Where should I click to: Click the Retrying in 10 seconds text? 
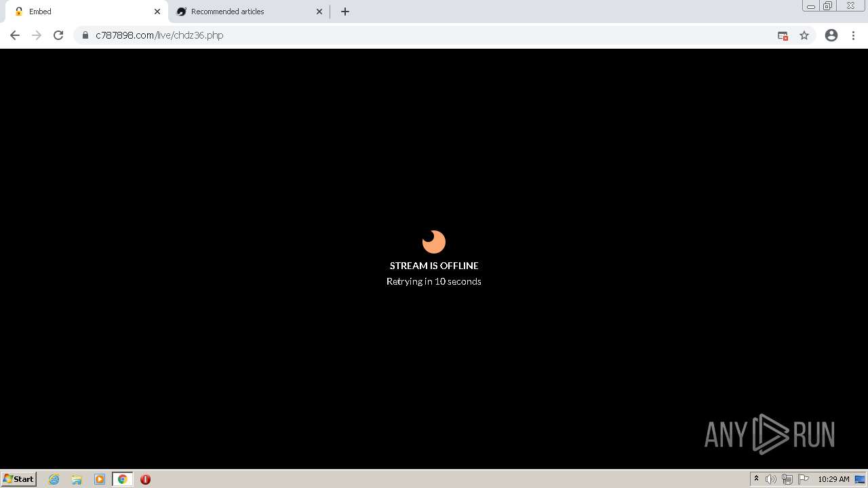[x=434, y=281]
